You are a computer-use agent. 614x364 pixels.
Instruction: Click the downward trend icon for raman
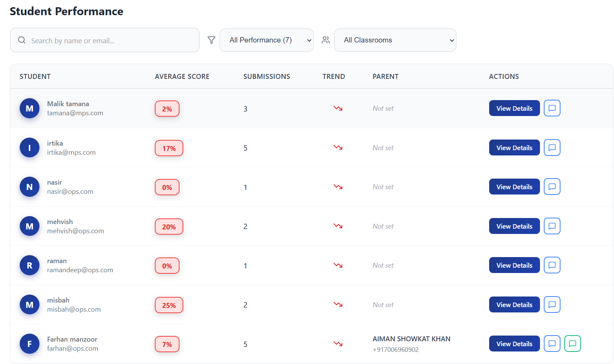pyautogui.click(x=338, y=265)
